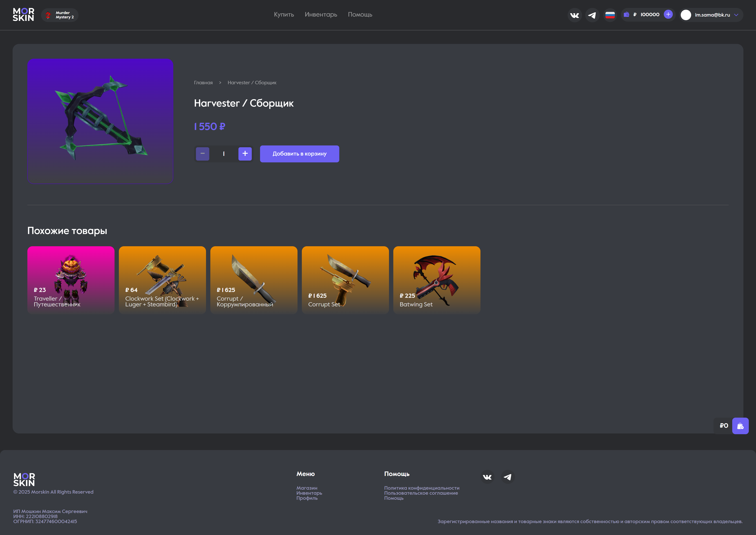This screenshot has width=756, height=535.
Task: Open the Telegram link in header
Action: point(592,15)
